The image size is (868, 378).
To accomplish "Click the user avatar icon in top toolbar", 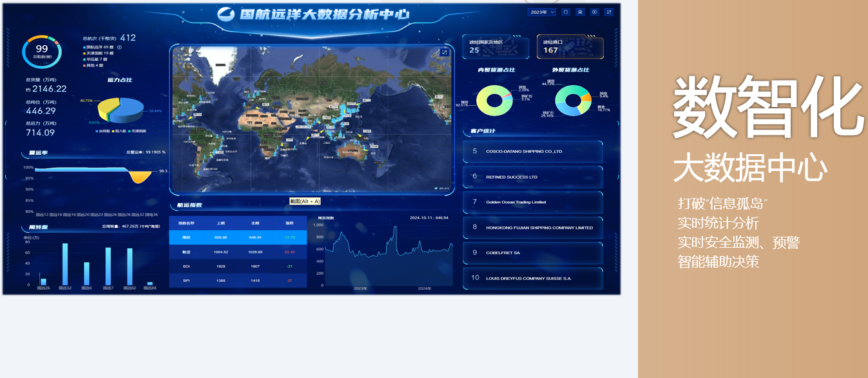I will point(580,12).
